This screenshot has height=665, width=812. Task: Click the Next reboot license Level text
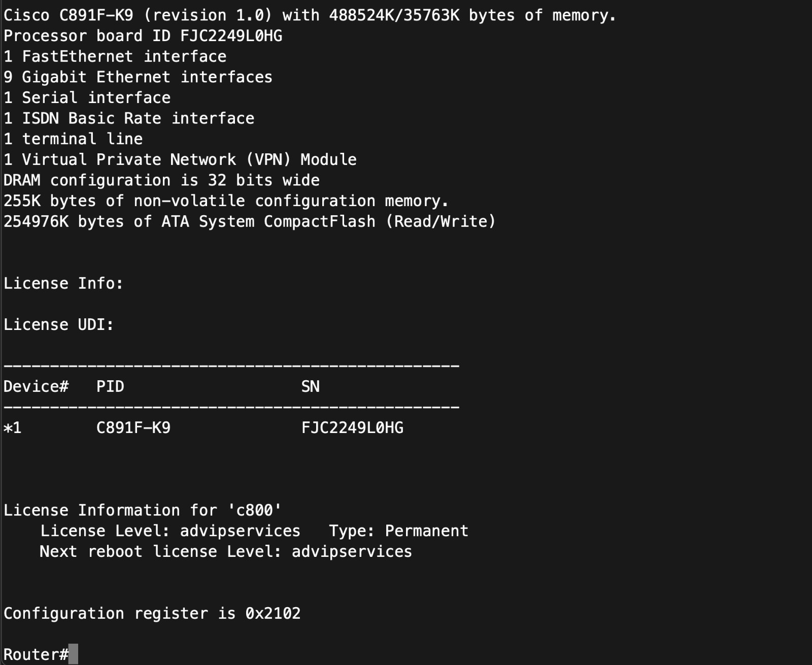160,551
